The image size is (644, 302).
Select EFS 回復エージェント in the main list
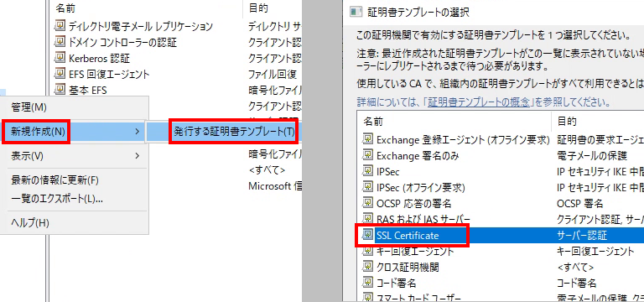click(109, 75)
